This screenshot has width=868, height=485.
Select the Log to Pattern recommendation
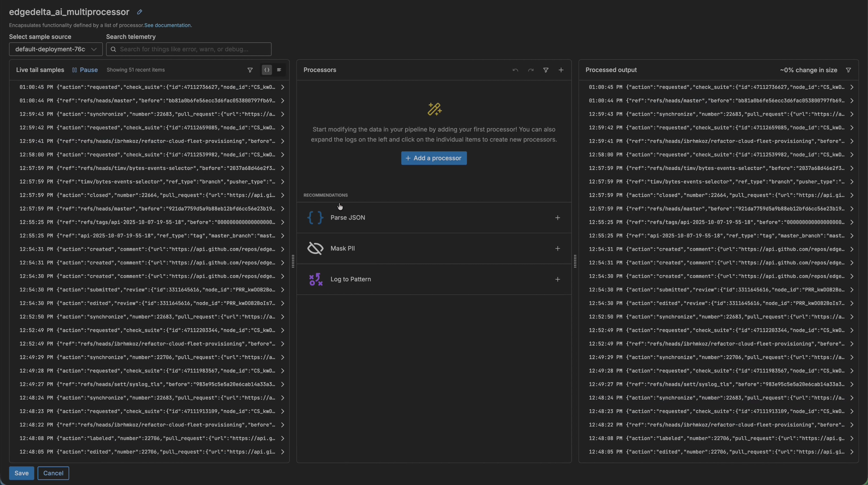click(351, 279)
